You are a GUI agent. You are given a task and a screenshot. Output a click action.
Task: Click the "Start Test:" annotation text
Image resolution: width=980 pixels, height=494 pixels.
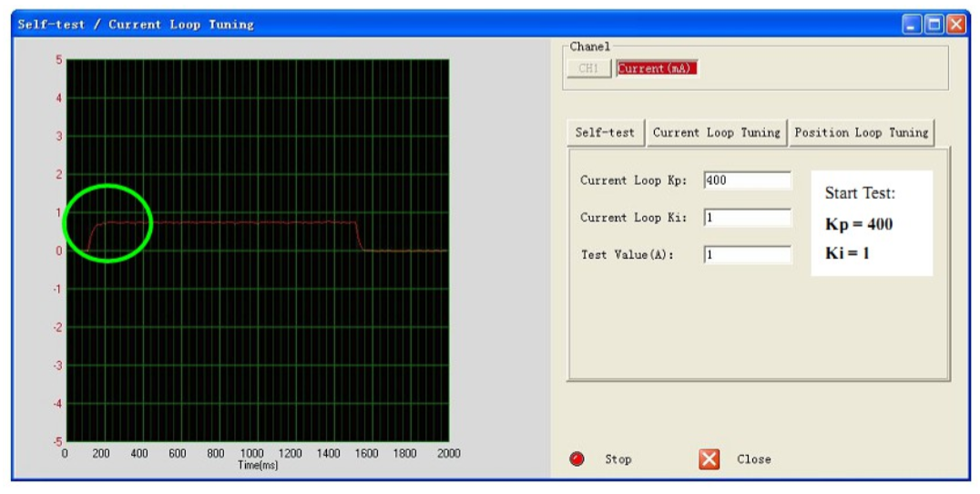coord(860,193)
